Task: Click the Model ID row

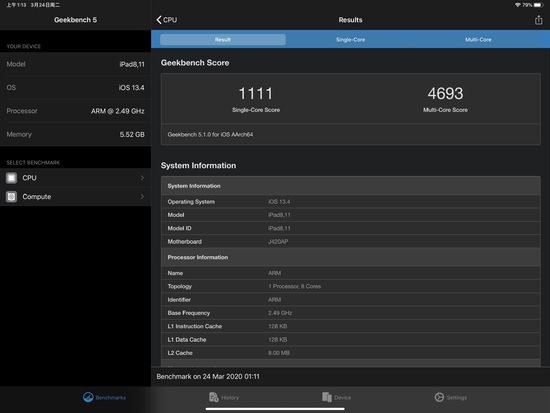Action: [350, 228]
